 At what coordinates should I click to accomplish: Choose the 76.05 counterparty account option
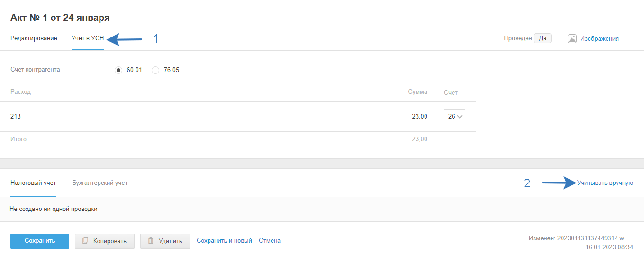(155, 70)
